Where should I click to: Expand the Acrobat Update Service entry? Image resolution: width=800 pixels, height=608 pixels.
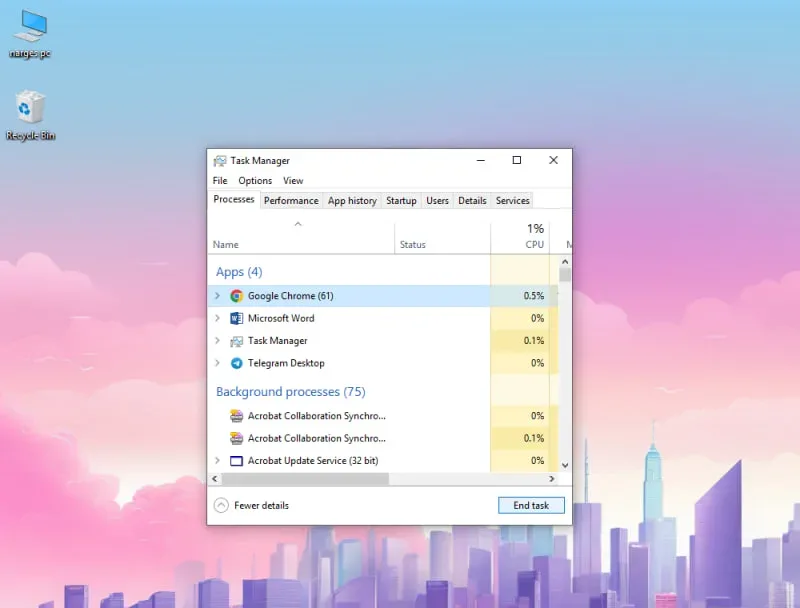(x=217, y=461)
